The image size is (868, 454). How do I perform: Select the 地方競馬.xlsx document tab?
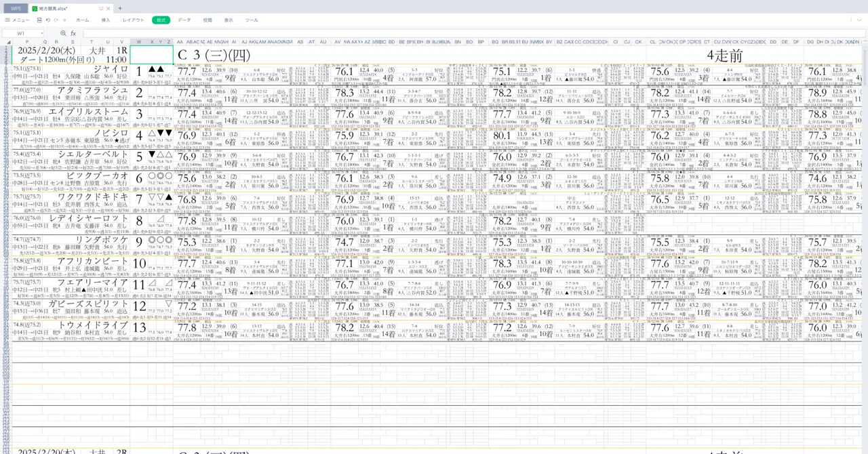pos(71,8)
